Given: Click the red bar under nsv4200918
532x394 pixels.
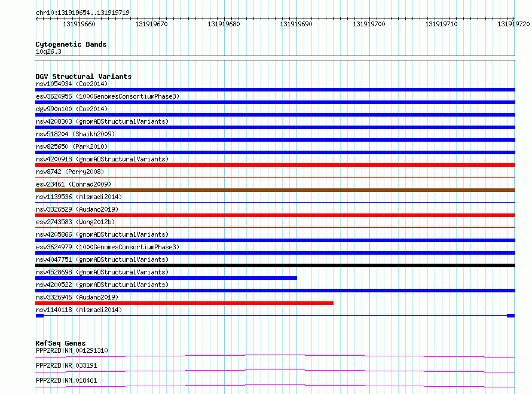Looking at the screenshot, I should 275,165.
